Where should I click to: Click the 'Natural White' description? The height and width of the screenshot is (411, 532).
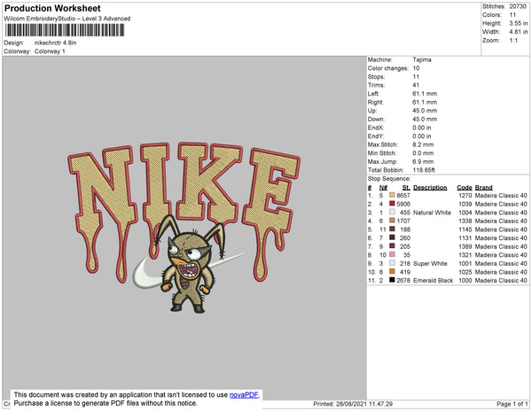pyautogui.click(x=432, y=213)
